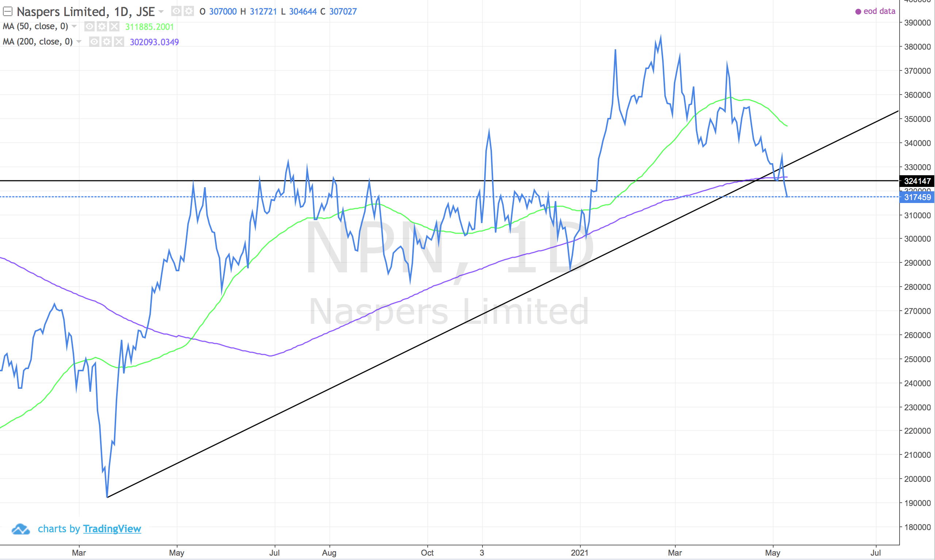
Task: Click the eod data text label
Action: [x=879, y=11]
